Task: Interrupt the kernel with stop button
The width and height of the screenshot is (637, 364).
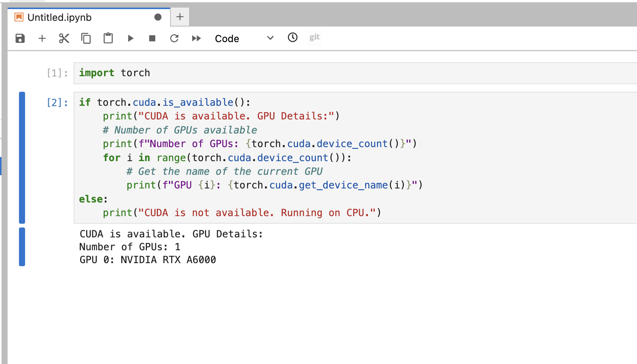Action: tap(152, 38)
